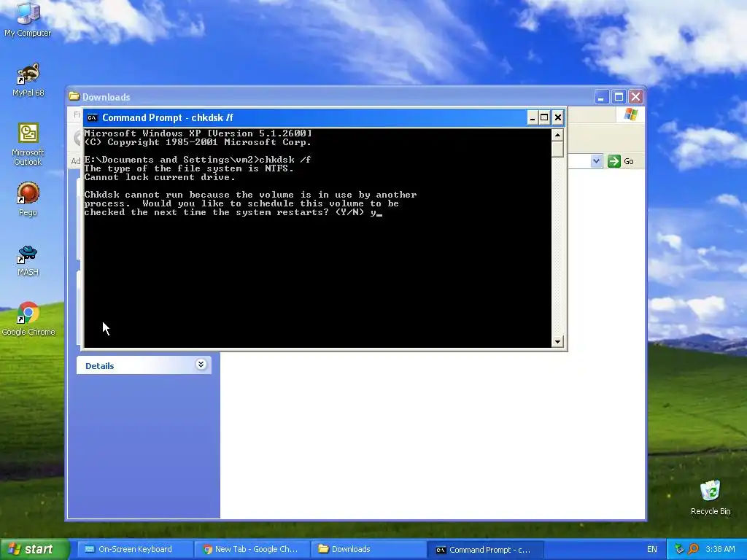Viewport: 747px width, 560px height.
Task: Click the Details panel header
Action: coord(144,366)
